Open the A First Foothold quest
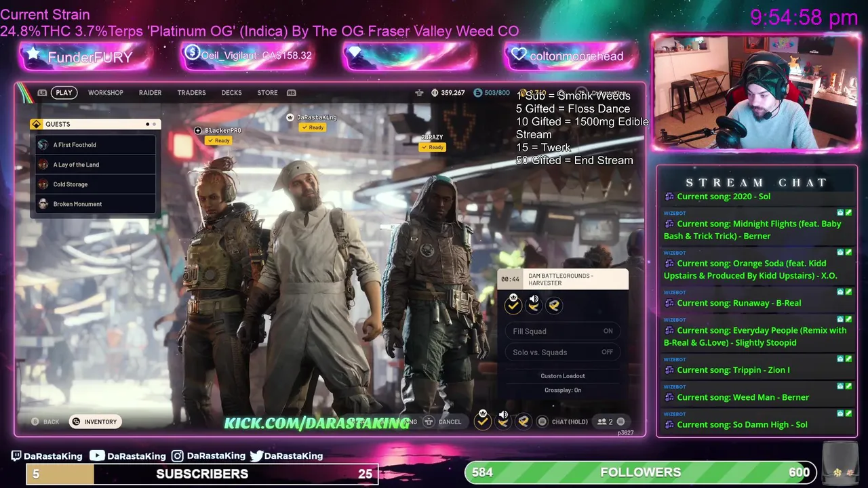The height and width of the screenshot is (488, 868). (96, 145)
